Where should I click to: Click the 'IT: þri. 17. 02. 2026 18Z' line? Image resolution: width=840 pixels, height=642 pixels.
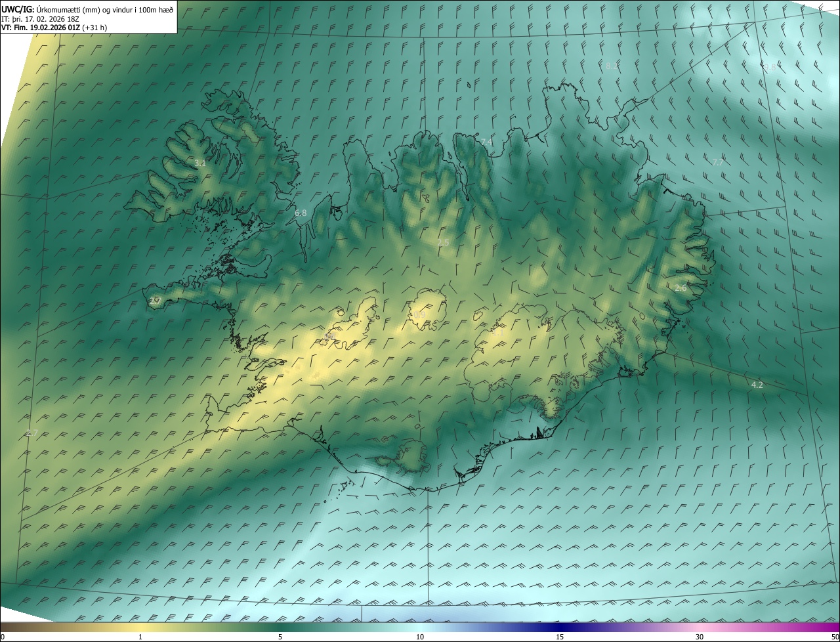(x=41, y=19)
